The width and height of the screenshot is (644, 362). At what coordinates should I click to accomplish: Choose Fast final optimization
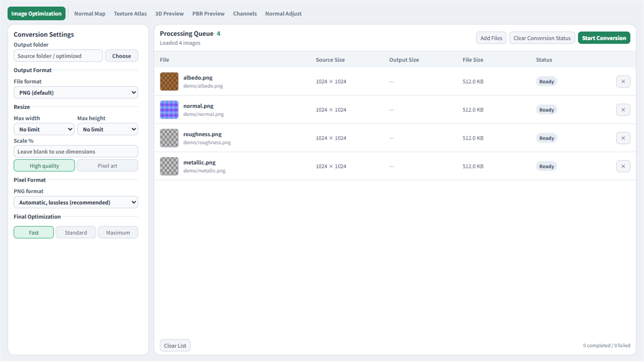coord(34,232)
